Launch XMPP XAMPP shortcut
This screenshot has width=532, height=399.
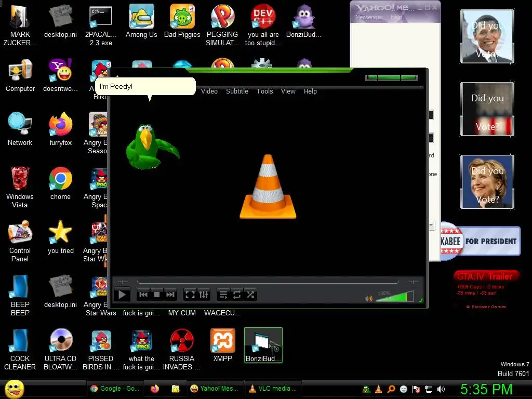point(222,345)
